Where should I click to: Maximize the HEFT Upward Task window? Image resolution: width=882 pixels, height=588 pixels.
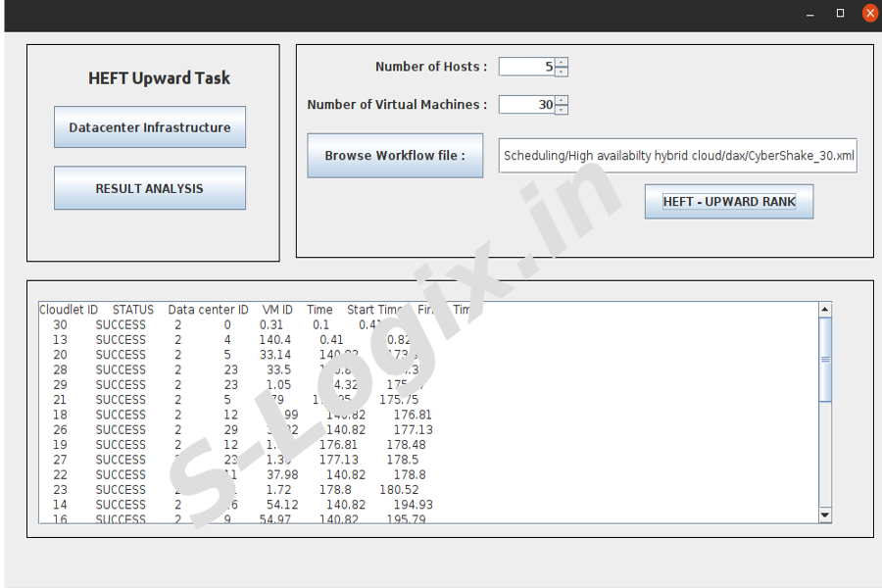[839, 13]
